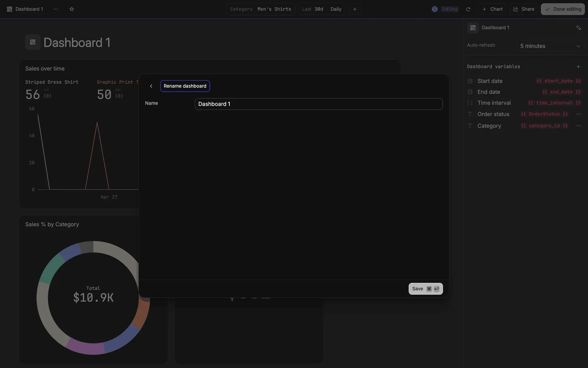Image resolution: width=588 pixels, height=368 pixels.
Task: Click the Name input field
Action: pyautogui.click(x=318, y=104)
